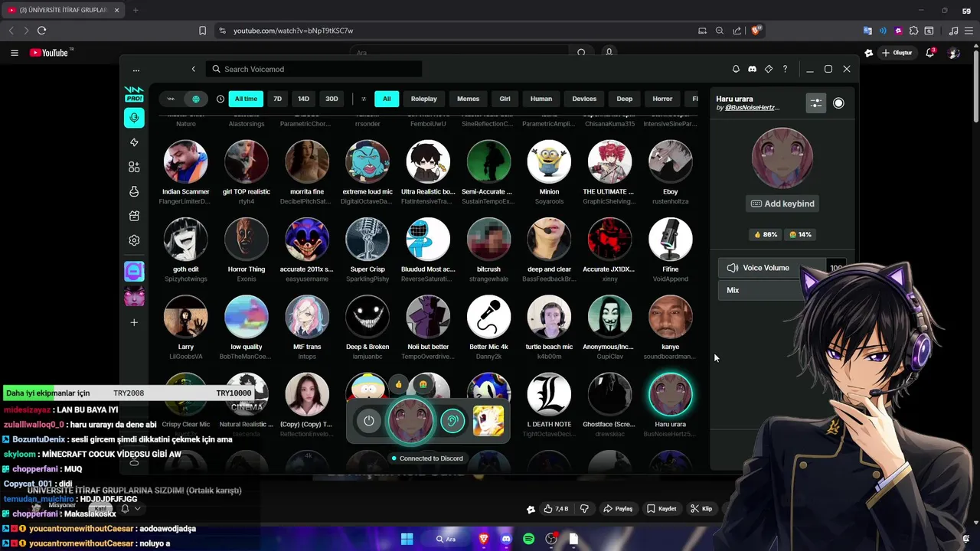This screenshot has height=551, width=980.
Task: Dislike the YouTube video
Action: tap(584, 509)
